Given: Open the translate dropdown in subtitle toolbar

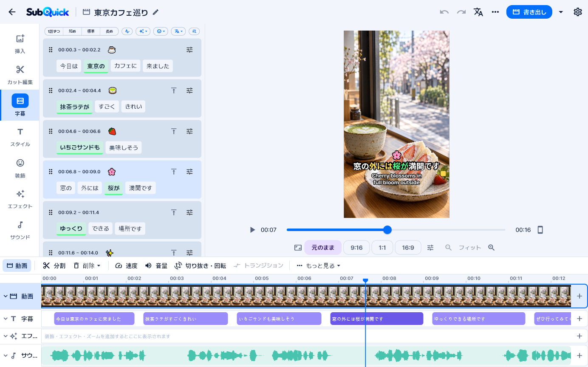Looking at the screenshot, I should [178, 31].
